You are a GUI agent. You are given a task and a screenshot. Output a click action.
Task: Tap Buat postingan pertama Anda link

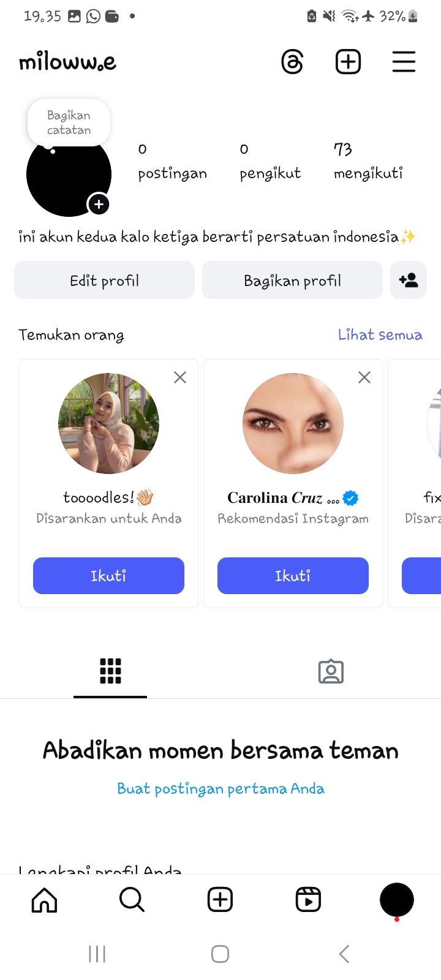click(x=221, y=788)
